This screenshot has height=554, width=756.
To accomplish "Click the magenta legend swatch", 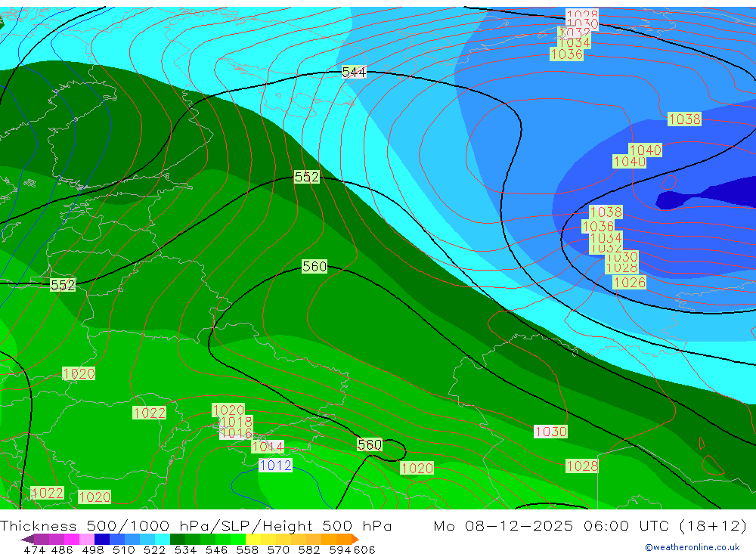I will (x=72, y=539).
